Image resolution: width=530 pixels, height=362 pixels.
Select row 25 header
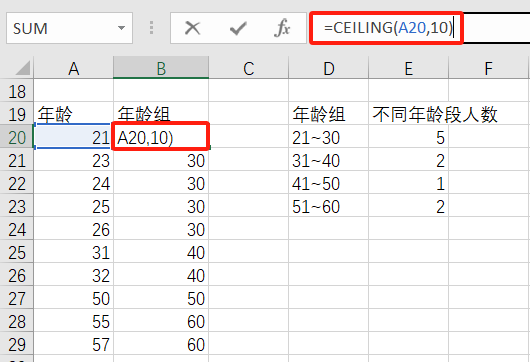coord(17,251)
